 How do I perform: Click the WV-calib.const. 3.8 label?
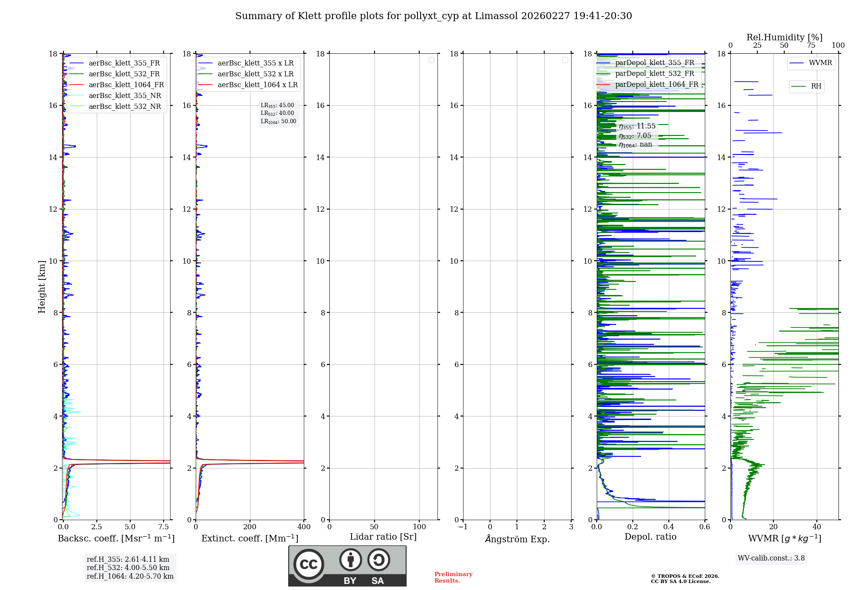771,558
